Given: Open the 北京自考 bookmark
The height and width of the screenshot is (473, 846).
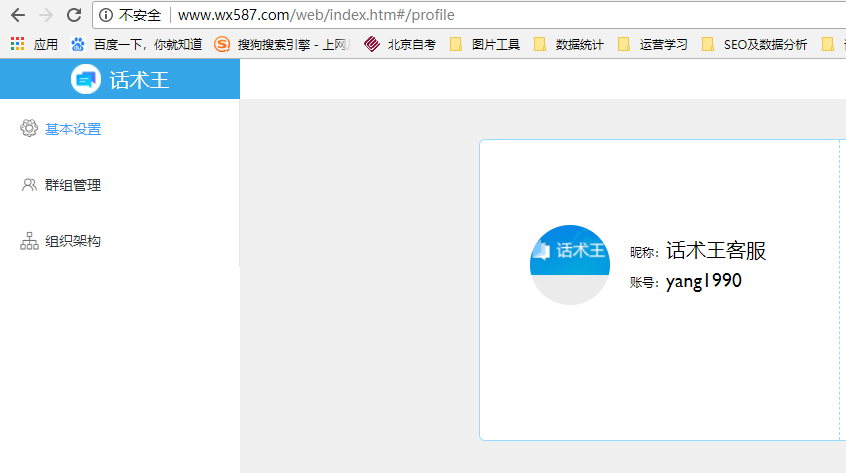Looking at the screenshot, I should (x=400, y=44).
